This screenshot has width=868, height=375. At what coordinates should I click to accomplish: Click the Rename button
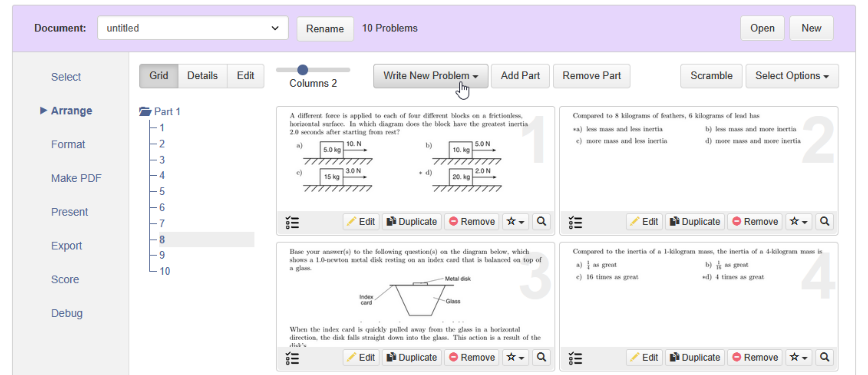(325, 29)
